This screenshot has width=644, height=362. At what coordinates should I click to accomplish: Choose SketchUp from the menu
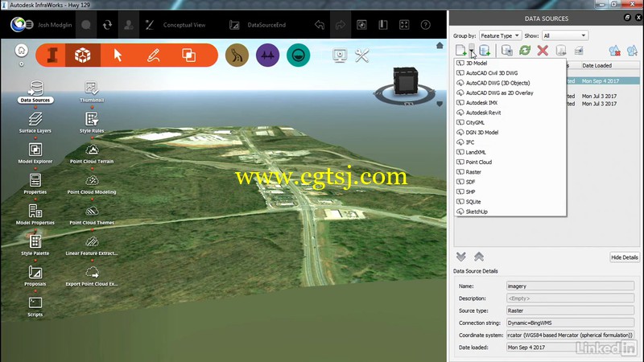tap(510, 212)
